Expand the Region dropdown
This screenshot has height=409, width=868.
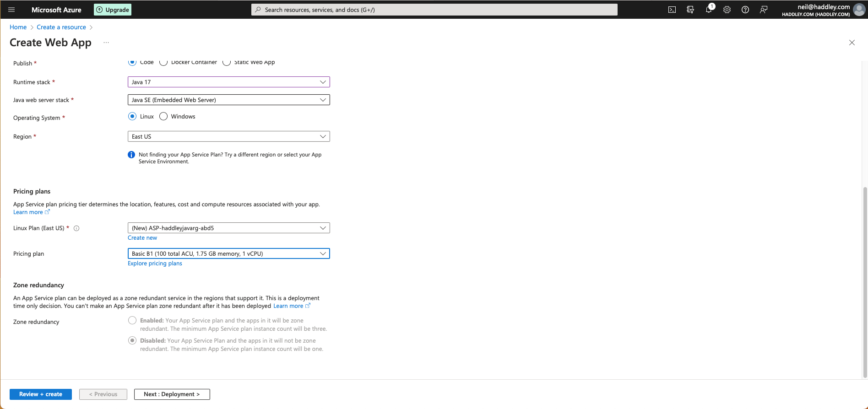pyautogui.click(x=229, y=136)
